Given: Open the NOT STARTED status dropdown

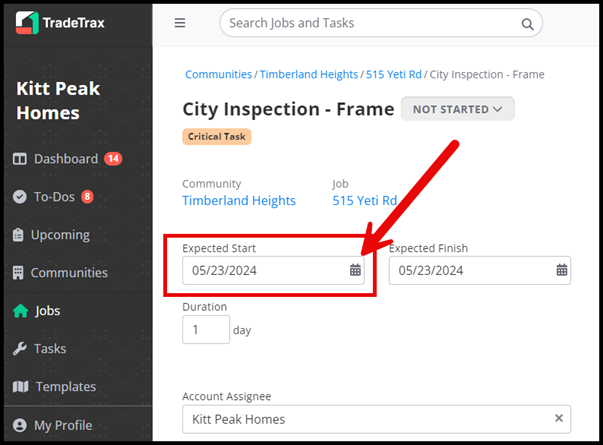Looking at the screenshot, I should point(458,109).
